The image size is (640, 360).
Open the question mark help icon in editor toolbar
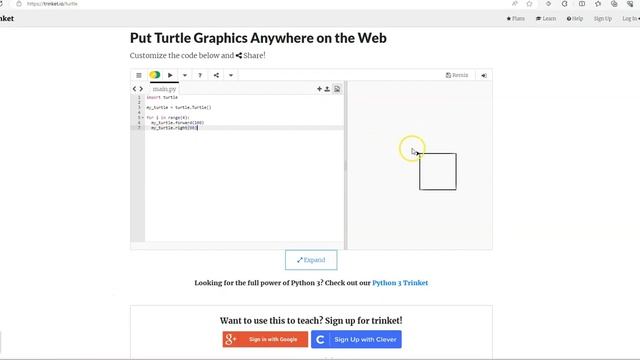[x=200, y=76]
